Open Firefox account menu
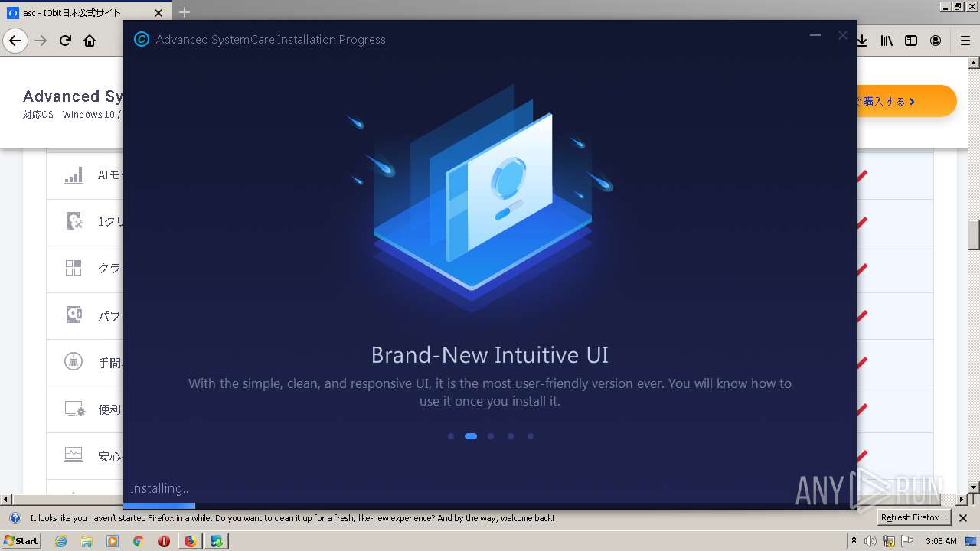Viewport: 980px width, 551px height. [936, 41]
